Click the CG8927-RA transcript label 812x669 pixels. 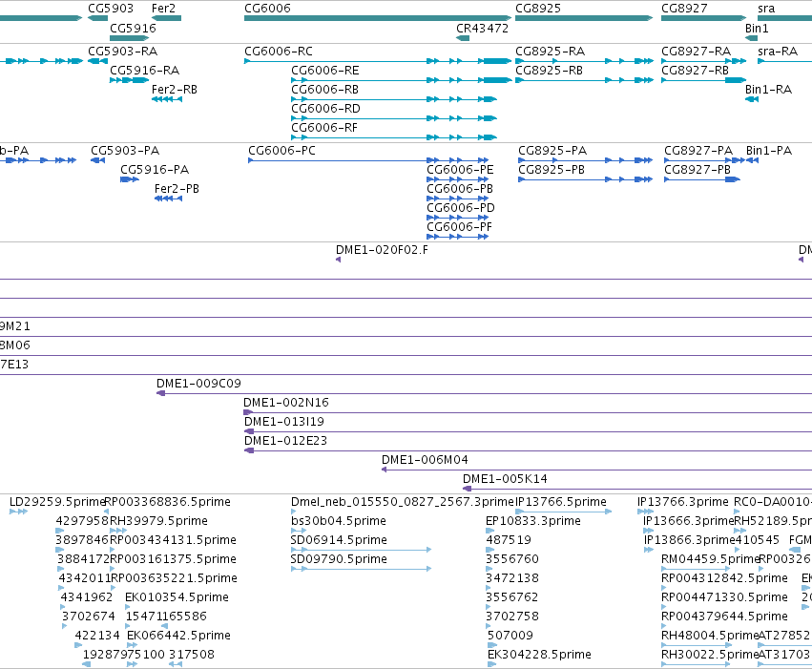tap(696, 52)
